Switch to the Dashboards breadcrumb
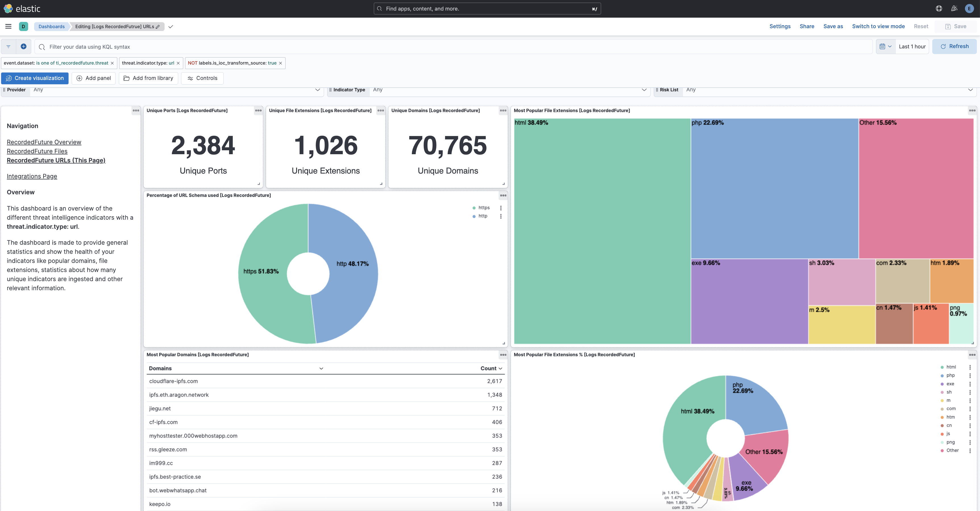 tap(52, 26)
